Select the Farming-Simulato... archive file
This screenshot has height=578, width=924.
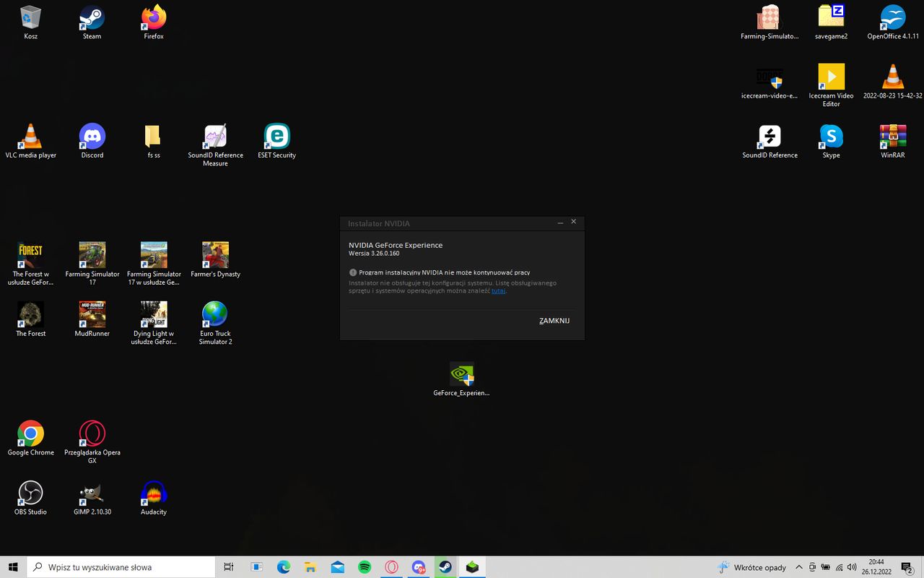[770, 22]
